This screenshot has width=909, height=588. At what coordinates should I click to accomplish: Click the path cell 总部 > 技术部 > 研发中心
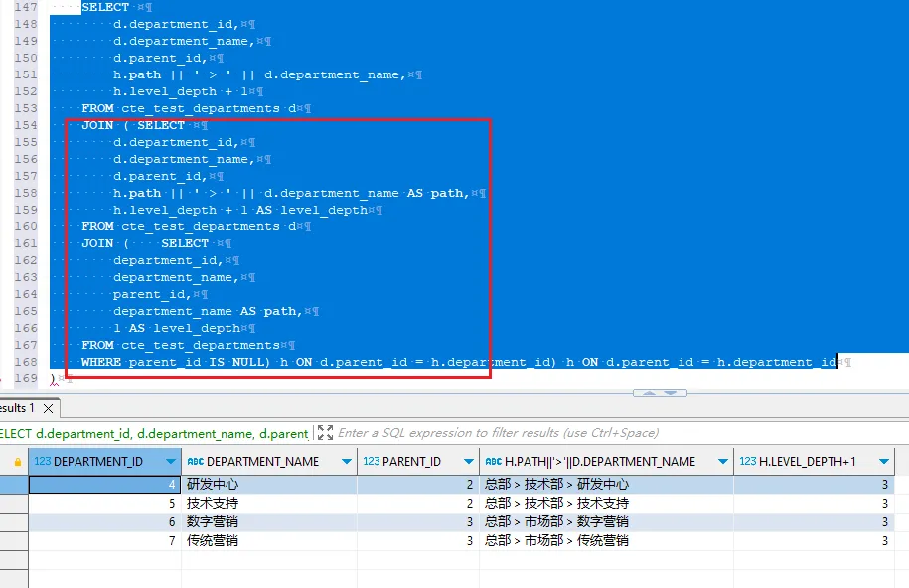pos(606,484)
